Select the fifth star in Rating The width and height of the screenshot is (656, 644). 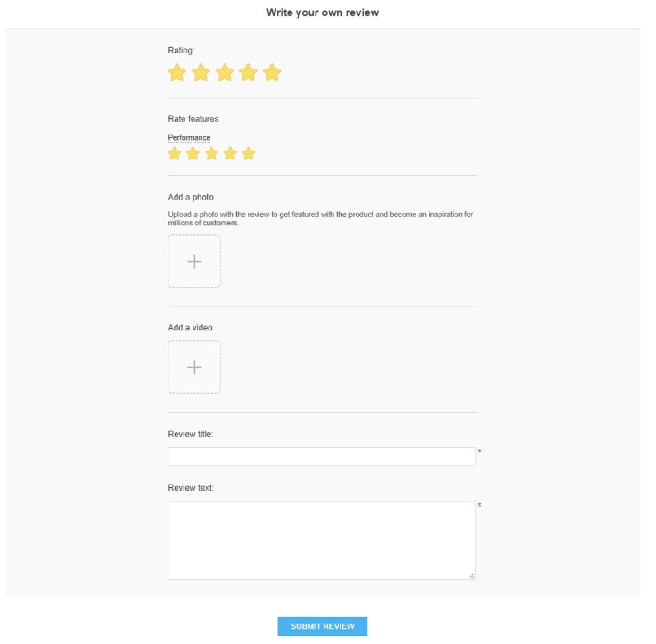[x=272, y=73]
